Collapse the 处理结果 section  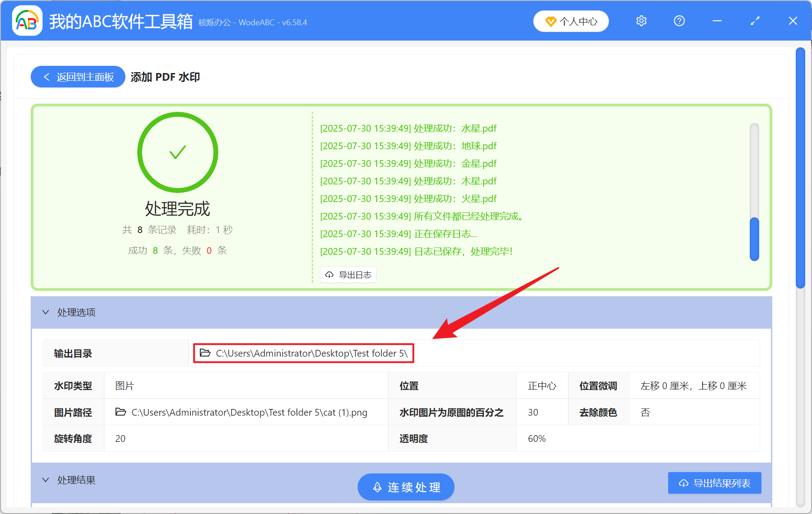pyautogui.click(x=45, y=480)
